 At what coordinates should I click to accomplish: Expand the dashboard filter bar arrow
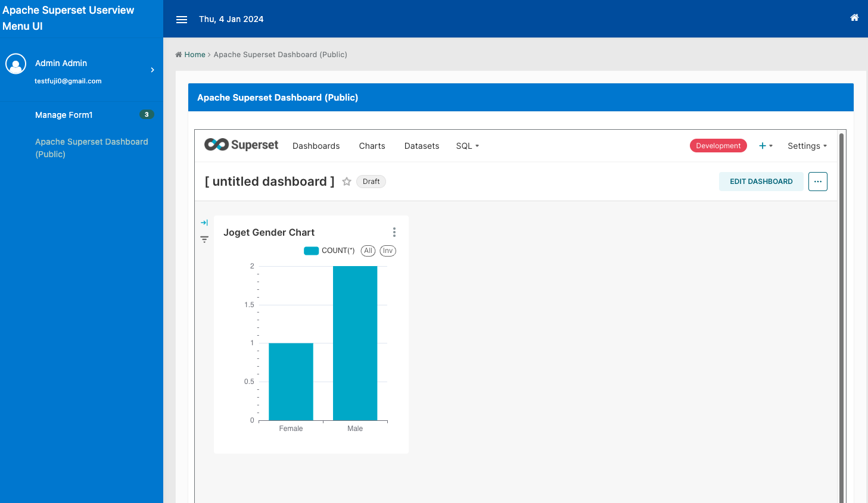pos(204,223)
